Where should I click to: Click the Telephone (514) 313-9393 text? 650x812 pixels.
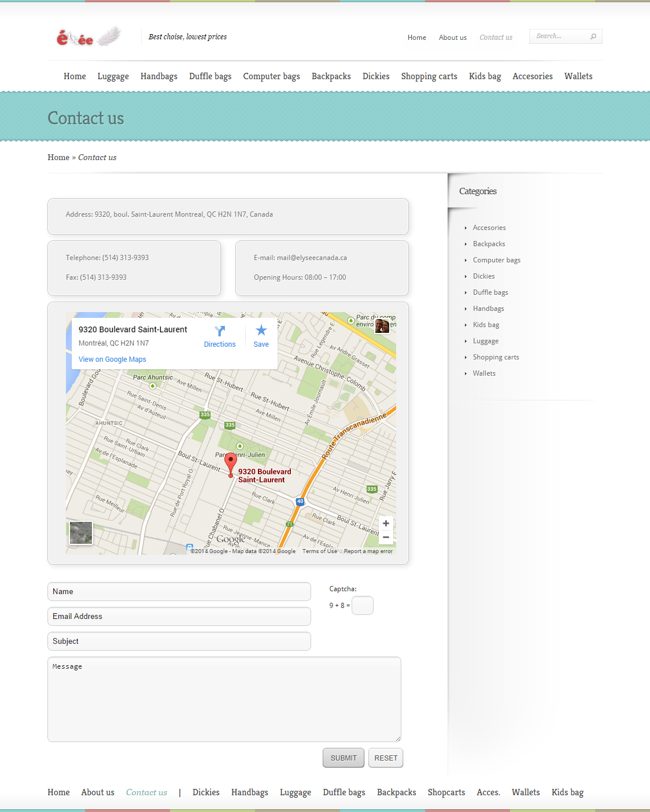coord(108,258)
